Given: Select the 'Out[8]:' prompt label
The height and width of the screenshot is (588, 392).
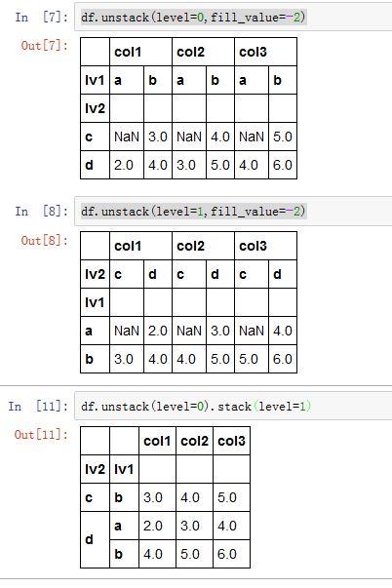Looking at the screenshot, I should pyautogui.click(x=45, y=240).
